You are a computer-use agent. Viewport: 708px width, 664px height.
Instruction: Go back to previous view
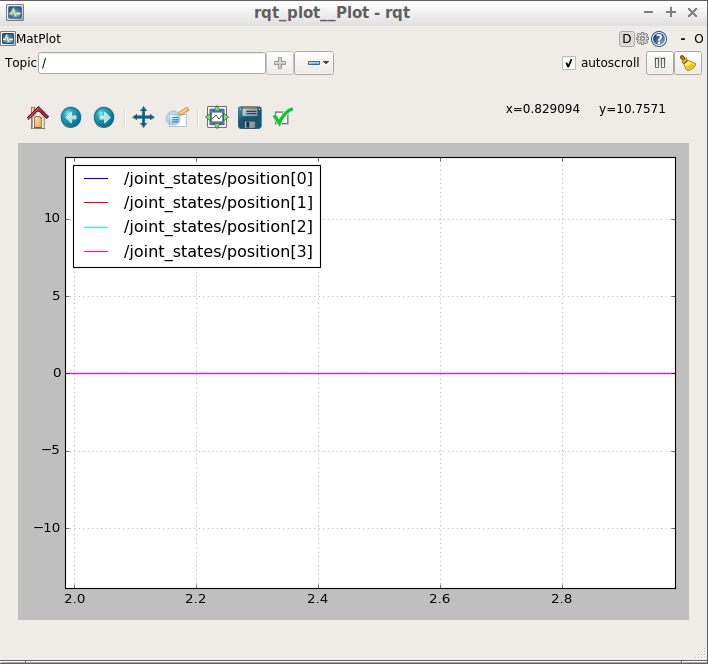point(71,118)
